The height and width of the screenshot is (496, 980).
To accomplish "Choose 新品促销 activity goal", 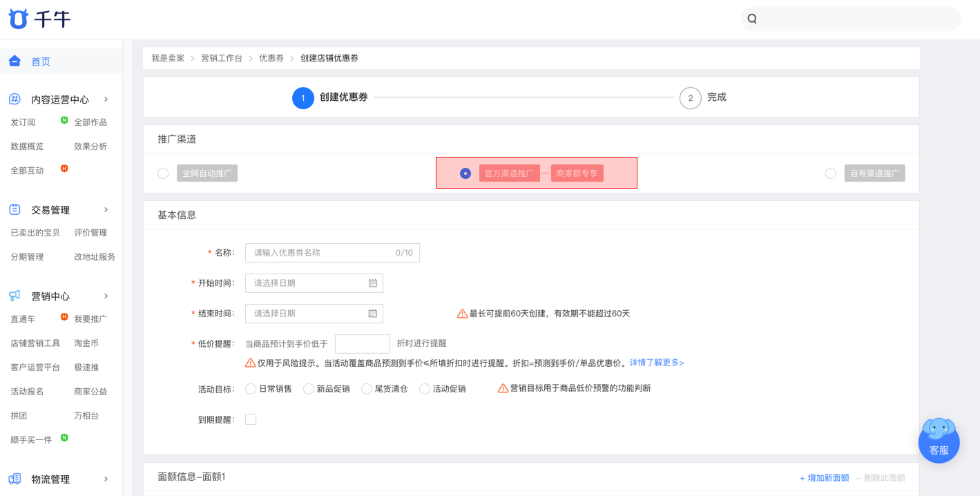I will [309, 389].
